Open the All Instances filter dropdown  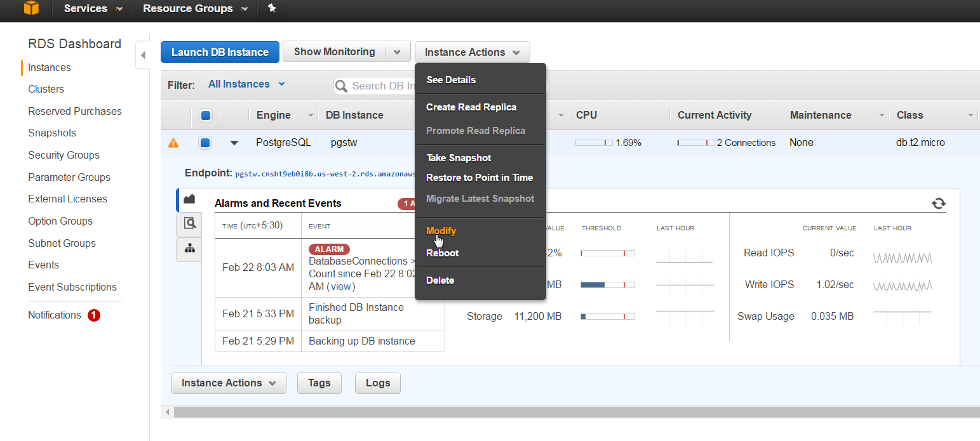pyautogui.click(x=246, y=84)
